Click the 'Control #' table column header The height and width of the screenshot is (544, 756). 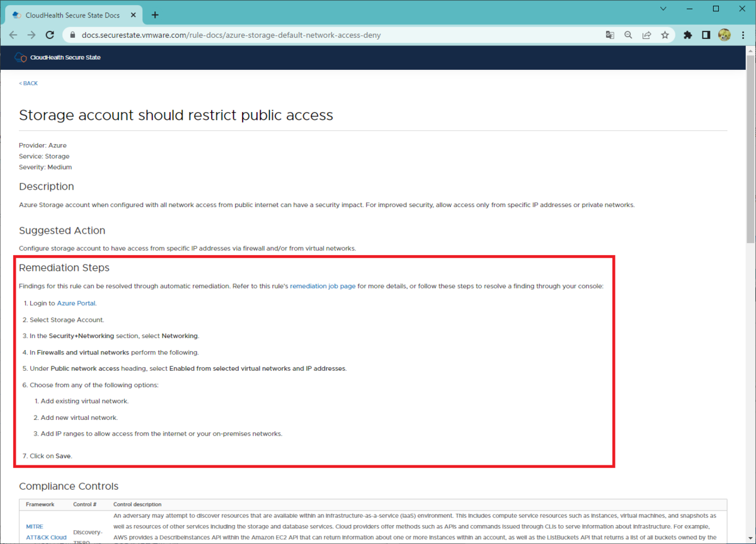(x=84, y=504)
